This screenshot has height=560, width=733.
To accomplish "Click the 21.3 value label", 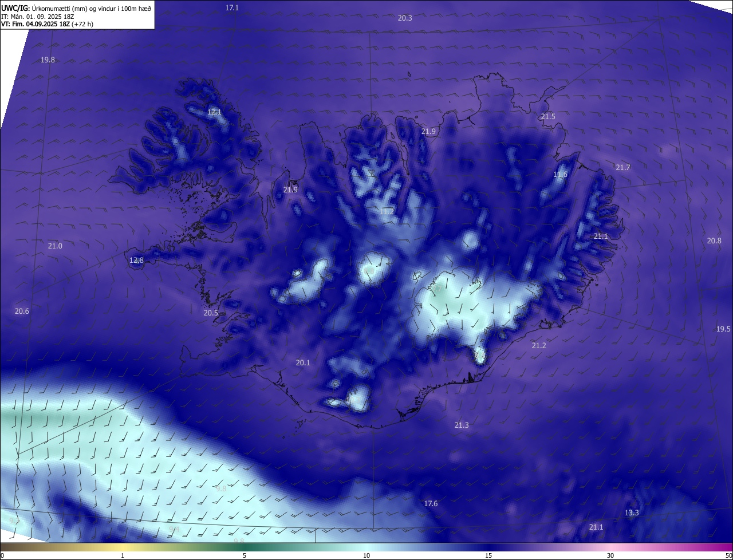I will coord(462,425).
